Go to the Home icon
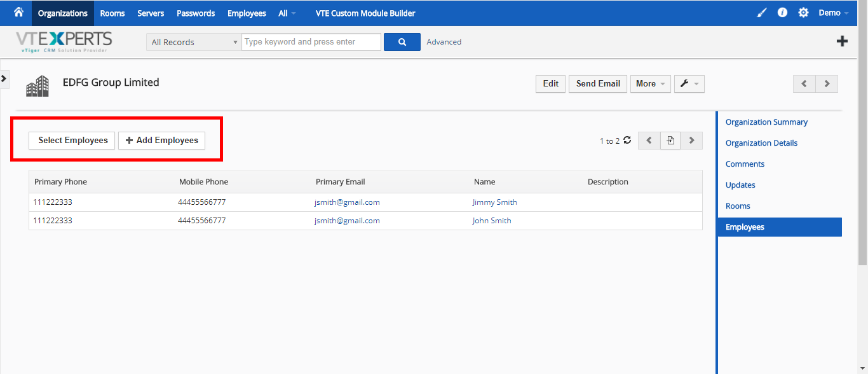The width and height of the screenshot is (868, 374). click(x=18, y=12)
